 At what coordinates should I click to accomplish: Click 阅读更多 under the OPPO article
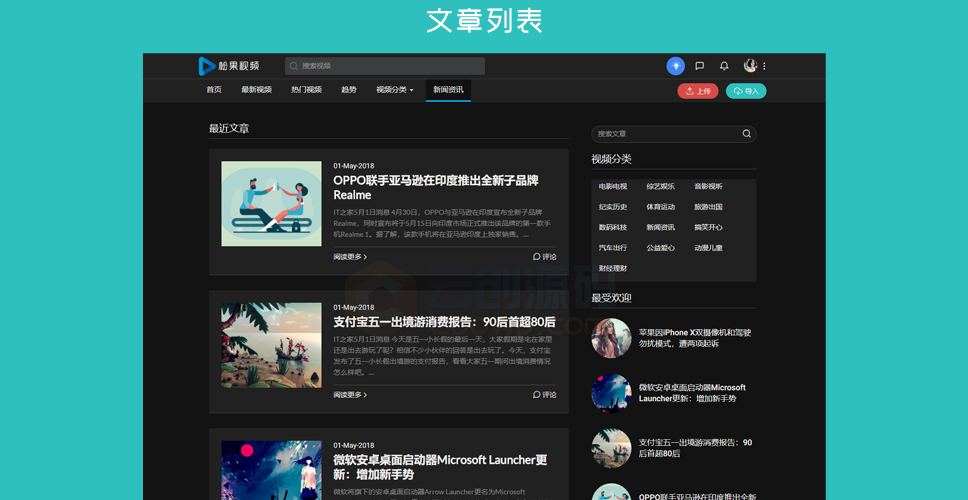point(350,257)
